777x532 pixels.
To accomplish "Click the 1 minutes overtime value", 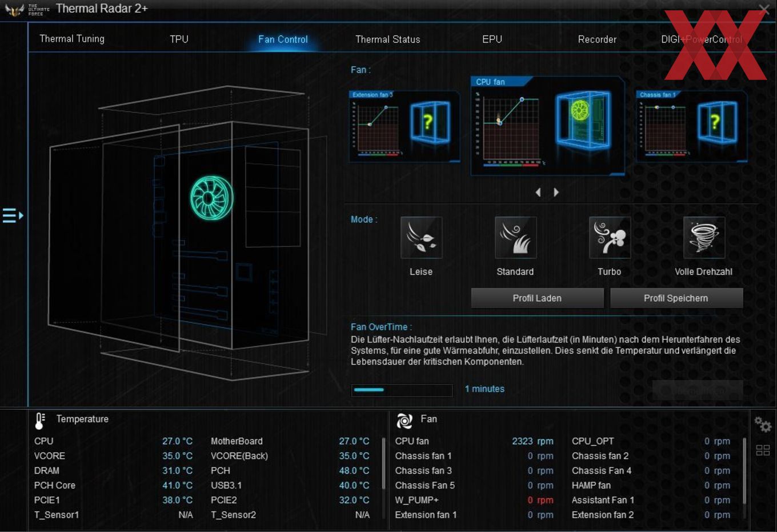I will [484, 389].
